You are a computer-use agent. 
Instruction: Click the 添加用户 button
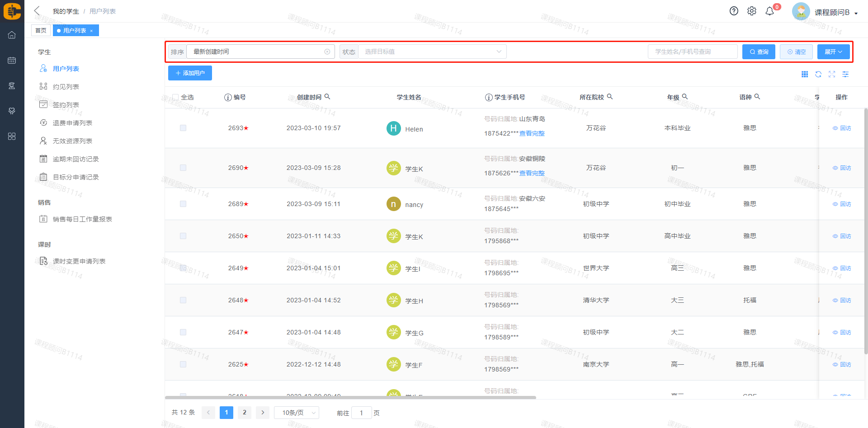click(190, 73)
